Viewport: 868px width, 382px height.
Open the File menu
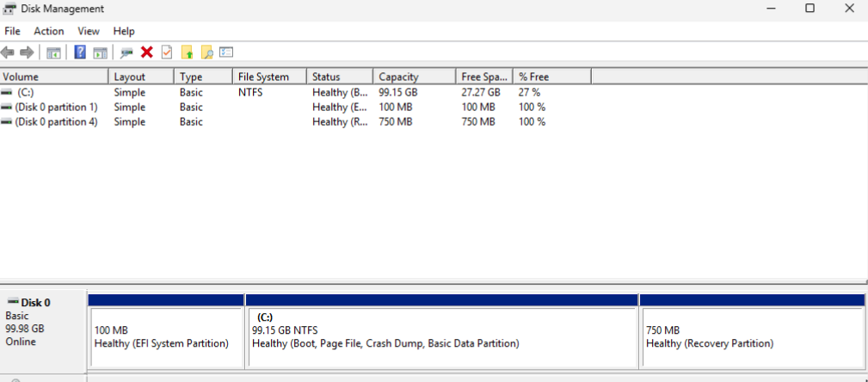click(12, 32)
